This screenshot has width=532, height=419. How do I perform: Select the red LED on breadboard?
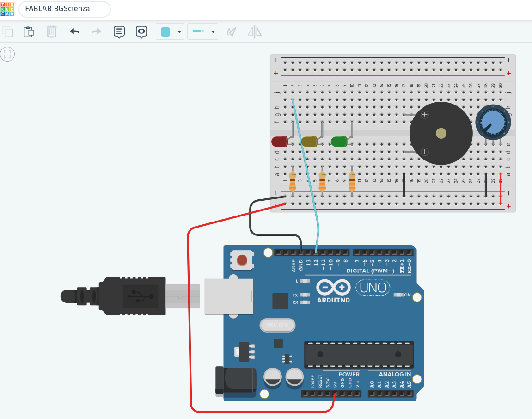(280, 141)
